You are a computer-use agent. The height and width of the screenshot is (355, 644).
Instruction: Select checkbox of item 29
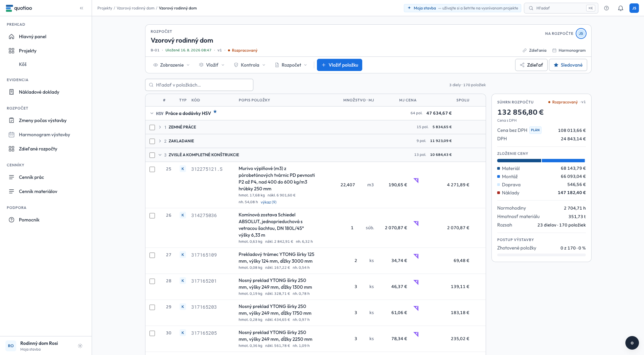152,307
